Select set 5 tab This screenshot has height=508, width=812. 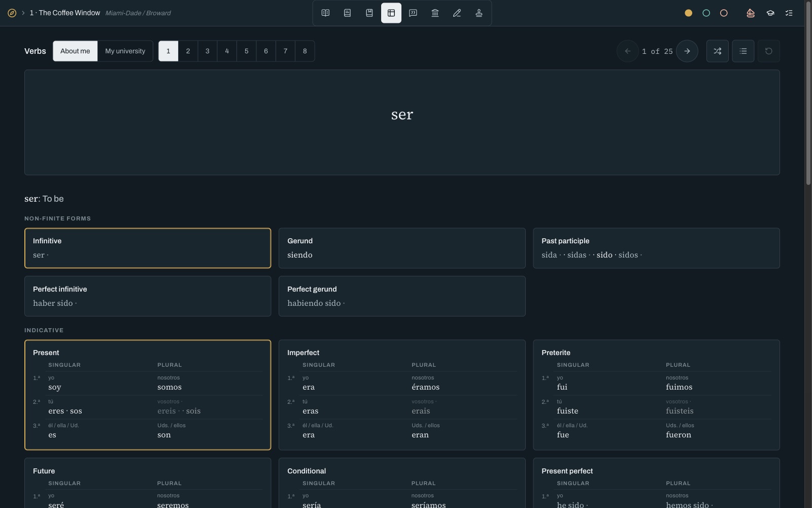[x=246, y=51]
